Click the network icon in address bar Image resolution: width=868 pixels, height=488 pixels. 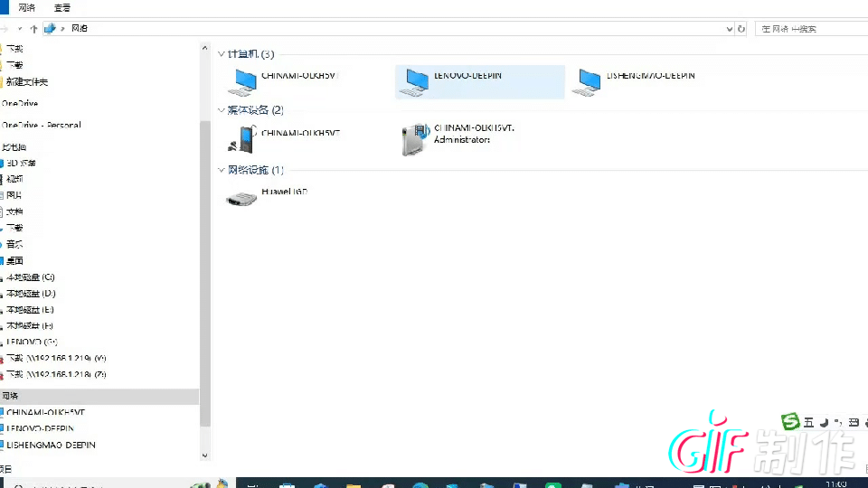click(51, 28)
